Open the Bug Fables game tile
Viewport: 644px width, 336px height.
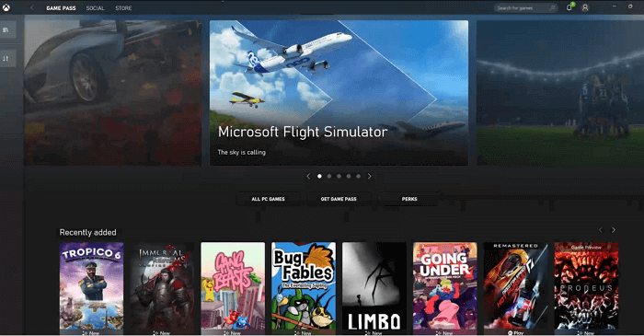(x=304, y=287)
